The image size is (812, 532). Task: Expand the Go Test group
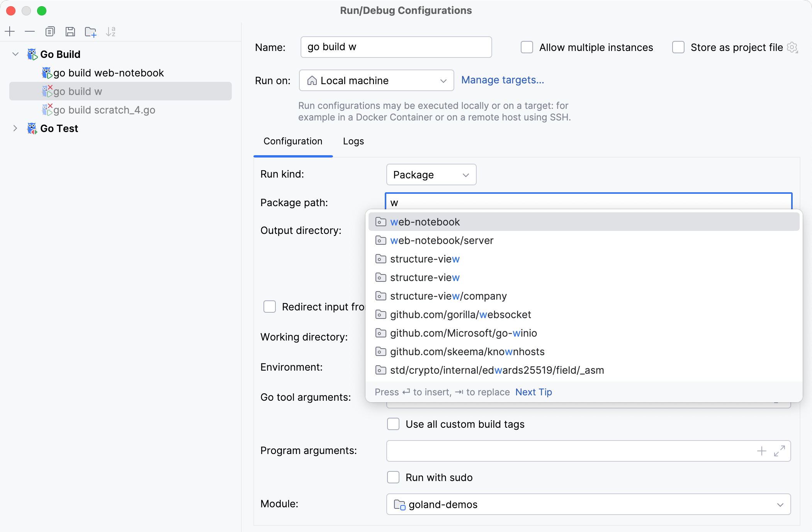15,128
